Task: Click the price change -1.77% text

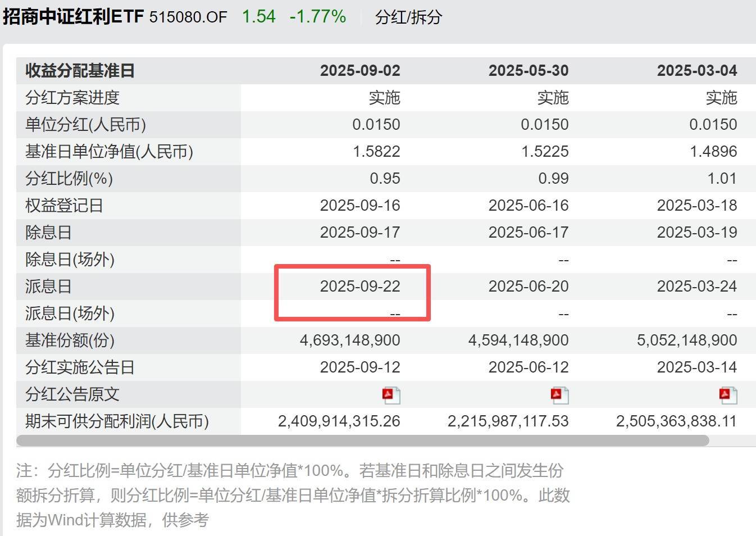Action: [x=318, y=16]
